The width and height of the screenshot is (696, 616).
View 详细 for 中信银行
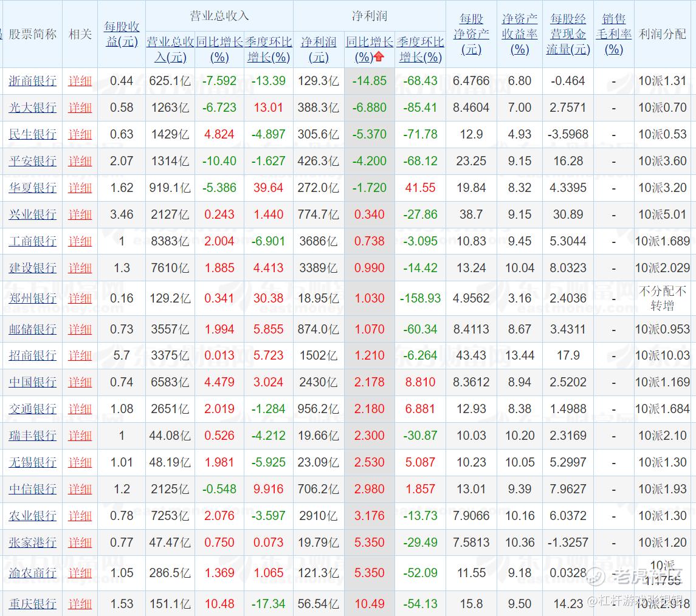point(80,488)
